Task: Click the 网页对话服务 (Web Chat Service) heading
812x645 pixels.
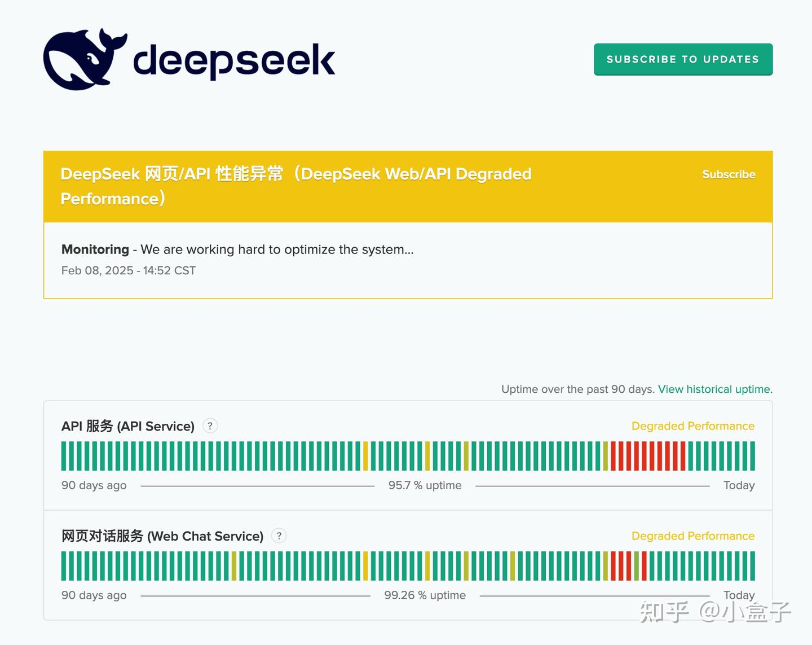Action: click(162, 536)
